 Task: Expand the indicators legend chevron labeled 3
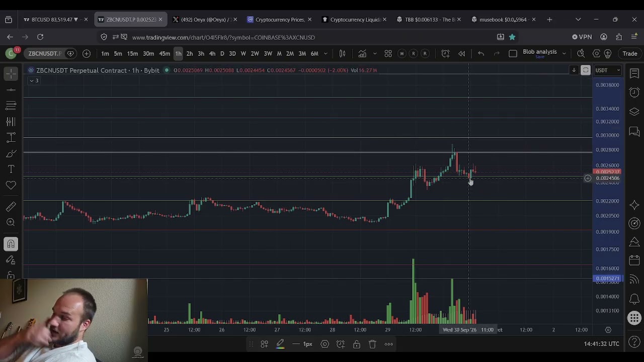(x=34, y=81)
